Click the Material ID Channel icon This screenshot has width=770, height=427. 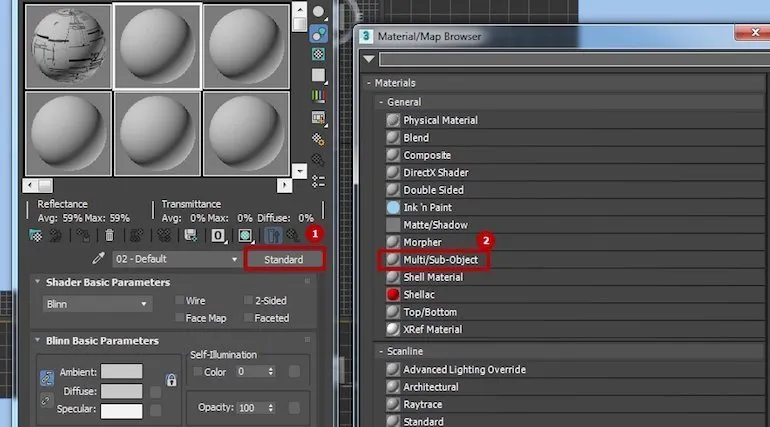pos(218,236)
